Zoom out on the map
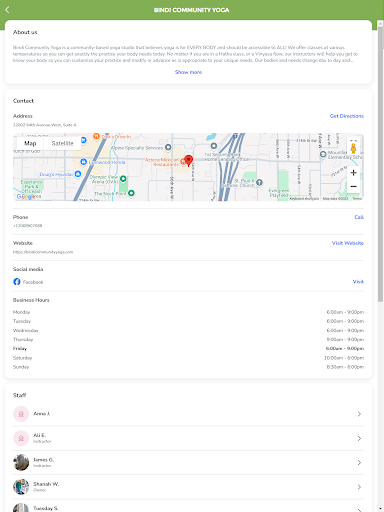This screenshot has height=512, width=384. [353, 186]
